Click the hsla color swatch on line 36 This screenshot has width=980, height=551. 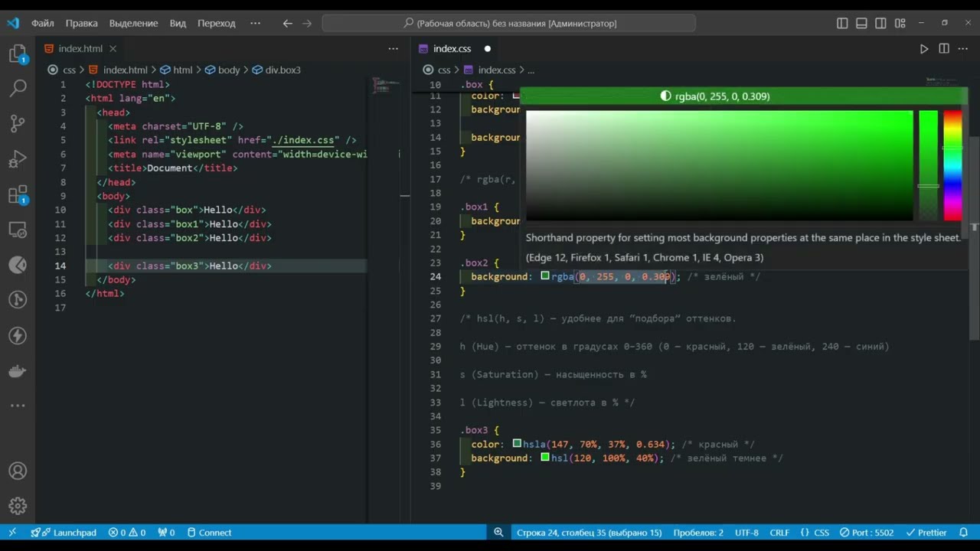517,444
